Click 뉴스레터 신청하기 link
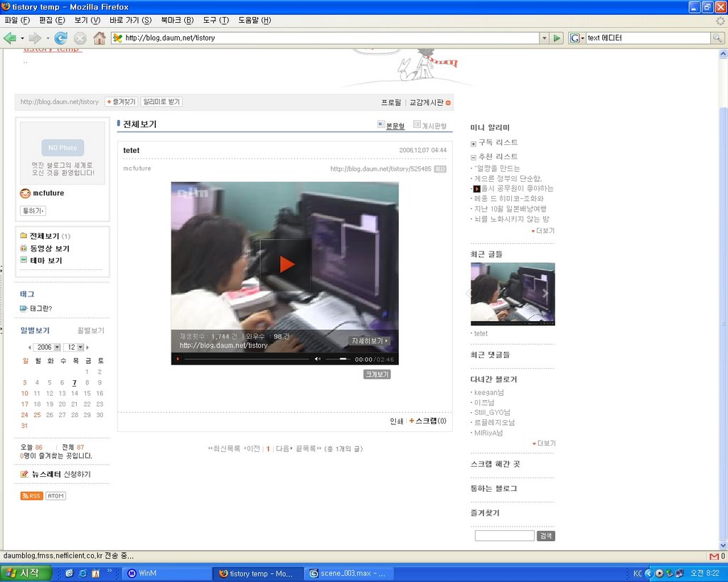The height and width of the screenshot is (582, 728). click(61, 474)
